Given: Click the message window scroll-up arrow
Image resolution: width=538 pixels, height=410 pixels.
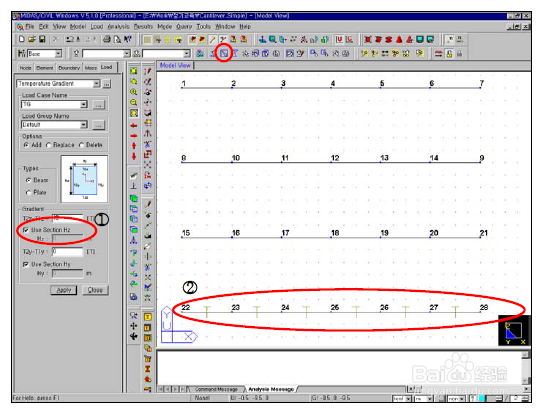Looking at the screenshot, I should pyautogui.click(x=525, y=355).
